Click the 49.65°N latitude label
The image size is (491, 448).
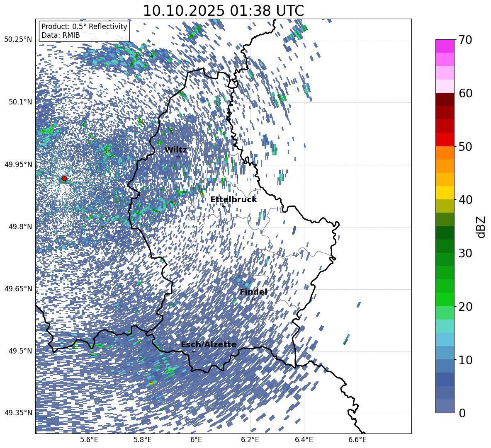[x=18, y=288]
